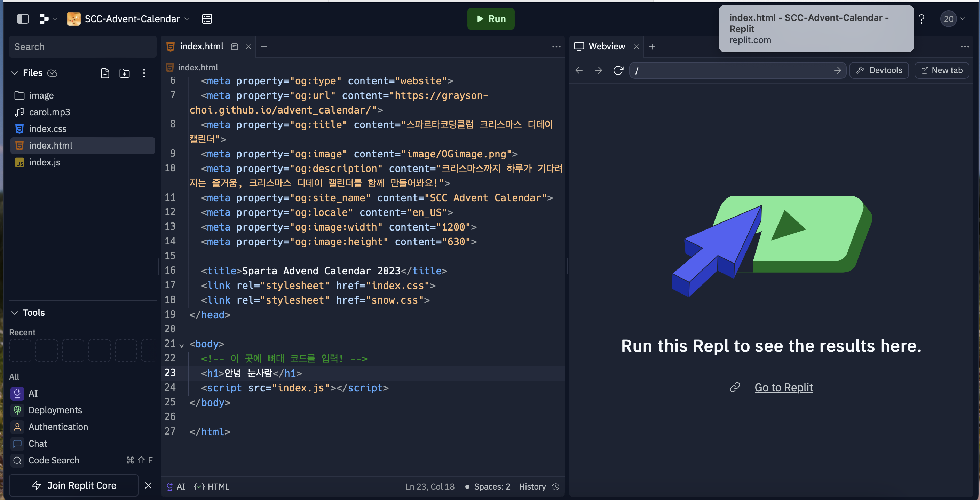Screen dimensions: 980x500
Task: Reload the Webview
Action: [618, 70]
